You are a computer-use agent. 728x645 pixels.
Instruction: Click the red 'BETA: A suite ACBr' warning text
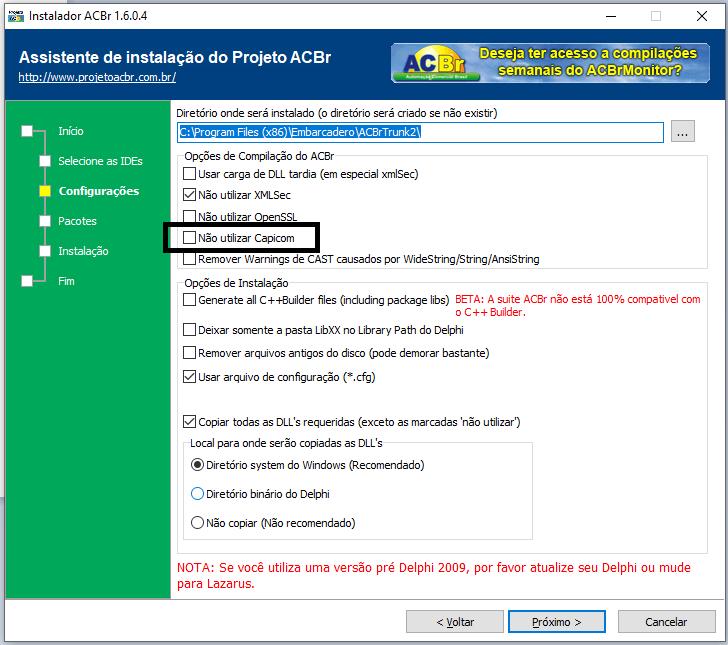578,306
